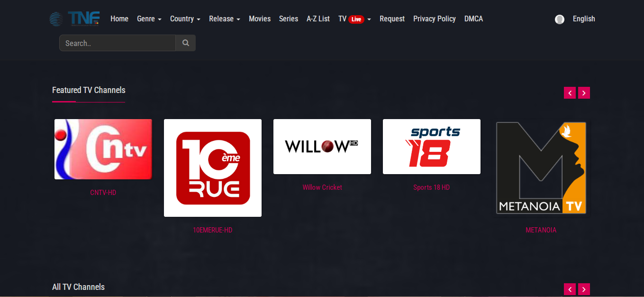This screenshot has width=644, height=297.
Task: Click the METANOIA title link
Action: click(541, 230)
